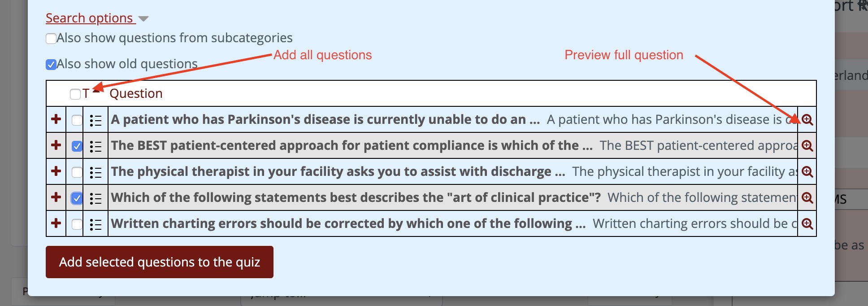Add written charting errors question with plus icon
Screen dimensions: 868x306
[56, 223]
